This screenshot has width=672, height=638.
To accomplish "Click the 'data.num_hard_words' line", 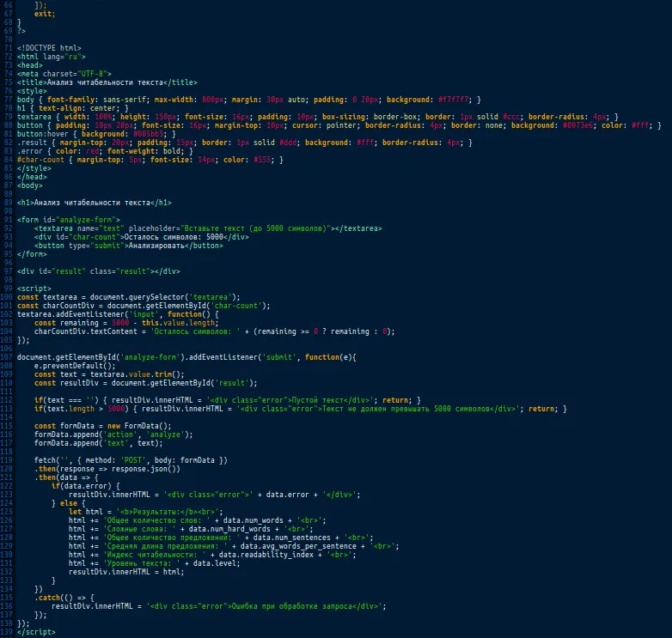I will pyautogui.click(x=191, y=529).
